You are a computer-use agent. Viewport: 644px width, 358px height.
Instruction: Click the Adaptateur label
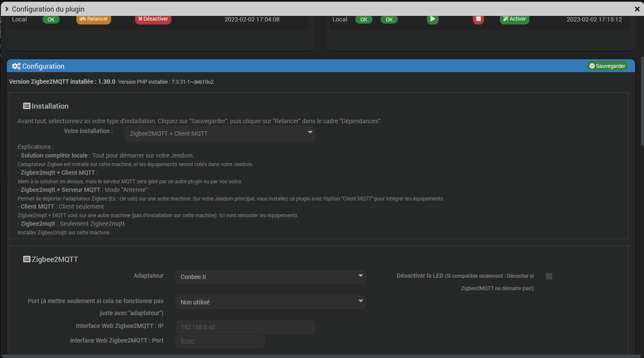pos(148,276)
